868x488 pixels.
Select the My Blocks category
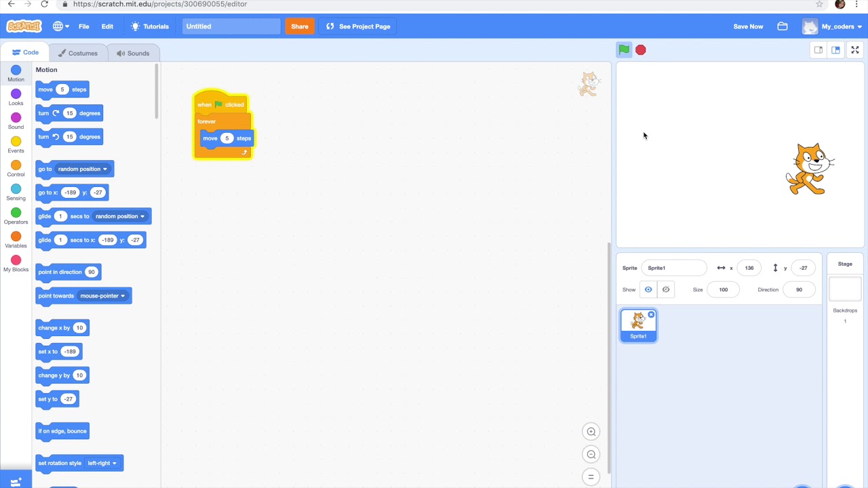tap(16, 263)
